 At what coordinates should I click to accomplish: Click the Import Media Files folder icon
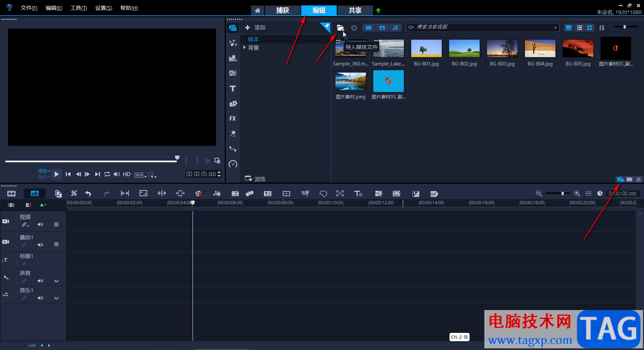[340, 28]
